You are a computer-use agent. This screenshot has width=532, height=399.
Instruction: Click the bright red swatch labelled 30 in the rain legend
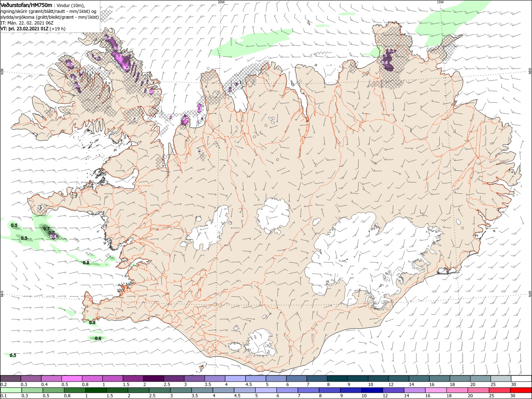coord(521,390)
